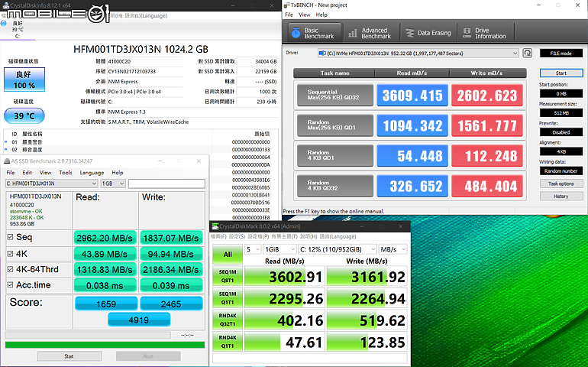
Task: Click the 39 °C temperature indicator
Action: coord(24,115)
